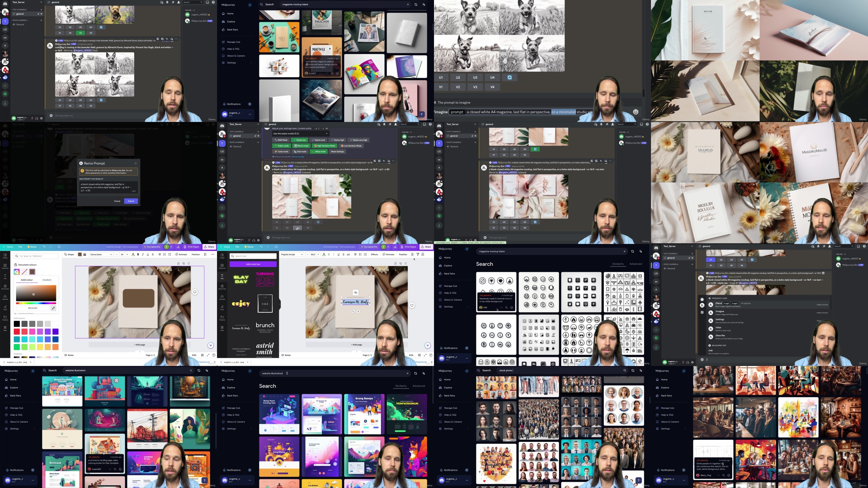The image size is (868, 488).
Task: Select the /ask command under Midjourney Bot
Action: tap(768, 352)
